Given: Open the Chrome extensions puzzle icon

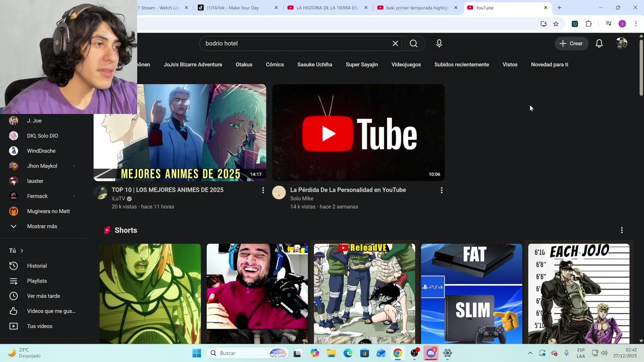Looking at the screenshot, I should tap(589, 24).
